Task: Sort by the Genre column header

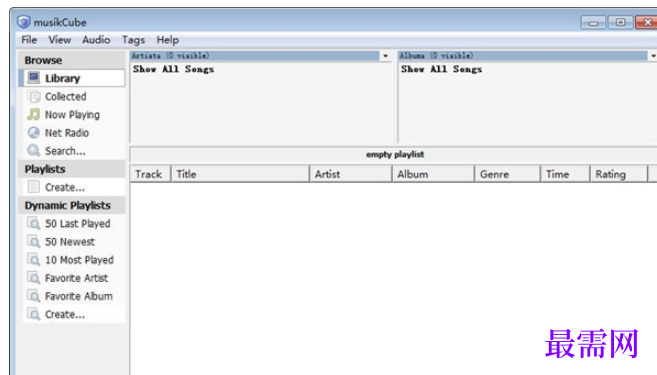Action: pos(507,174)
